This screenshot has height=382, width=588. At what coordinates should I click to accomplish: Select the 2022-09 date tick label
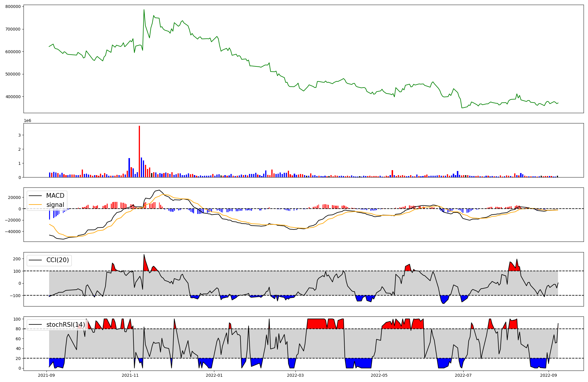(x=549, y=375)
